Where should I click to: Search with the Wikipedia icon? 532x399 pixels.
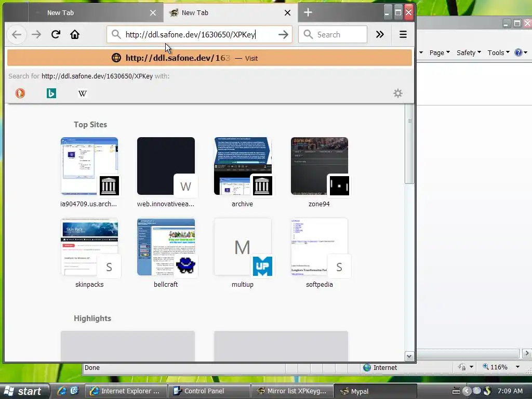(x=83, y=93)
